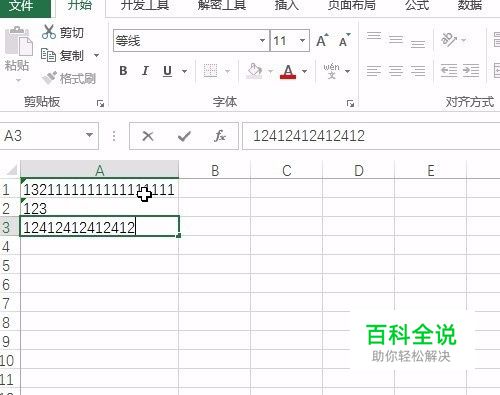
Task: Open the underline style dropdown arrow
Action: (184, 71)
